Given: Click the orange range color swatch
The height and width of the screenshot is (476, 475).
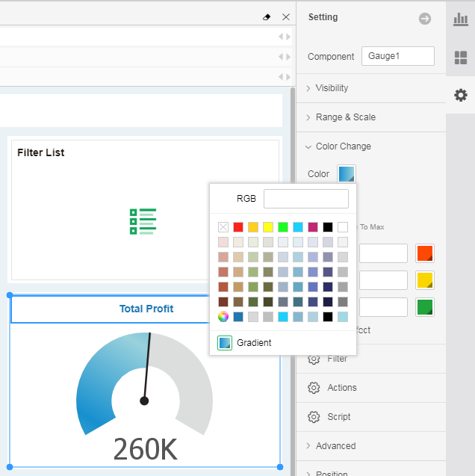Looking at the screenshot, I should tap(425, 253).
